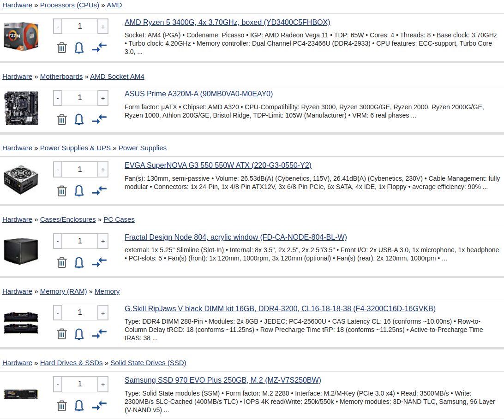Open the Processors (CPUs) breadcrumb category

click(x=69, y=5)
